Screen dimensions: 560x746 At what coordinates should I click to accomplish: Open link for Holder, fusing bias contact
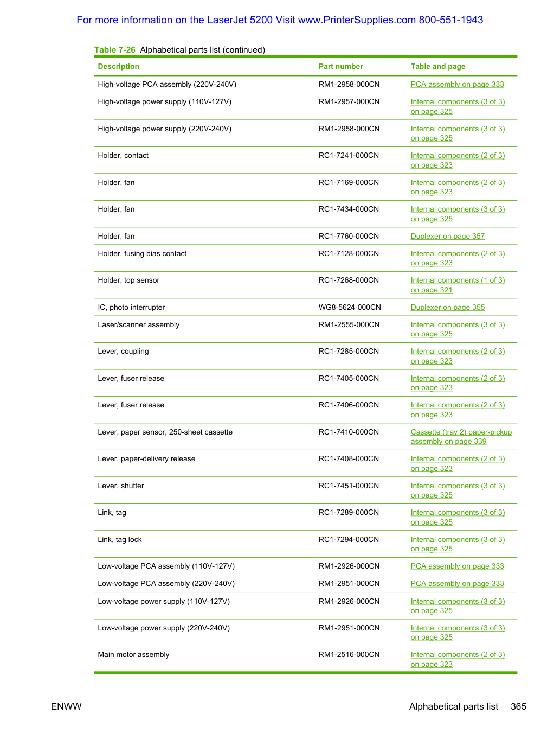click(458, 258)
